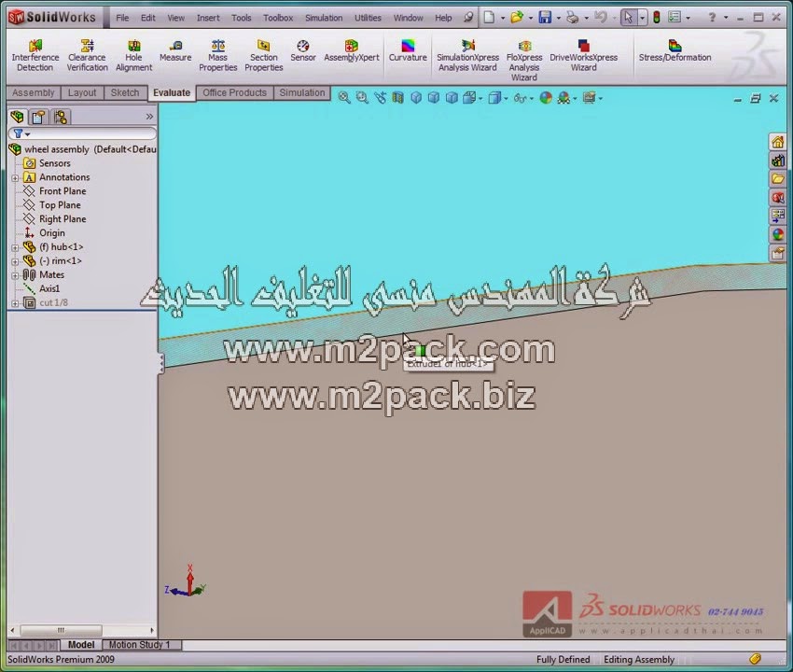The width and height of the screenshot is (793, 672).
Task: Click the Print icon
Action: pos(573,18)
